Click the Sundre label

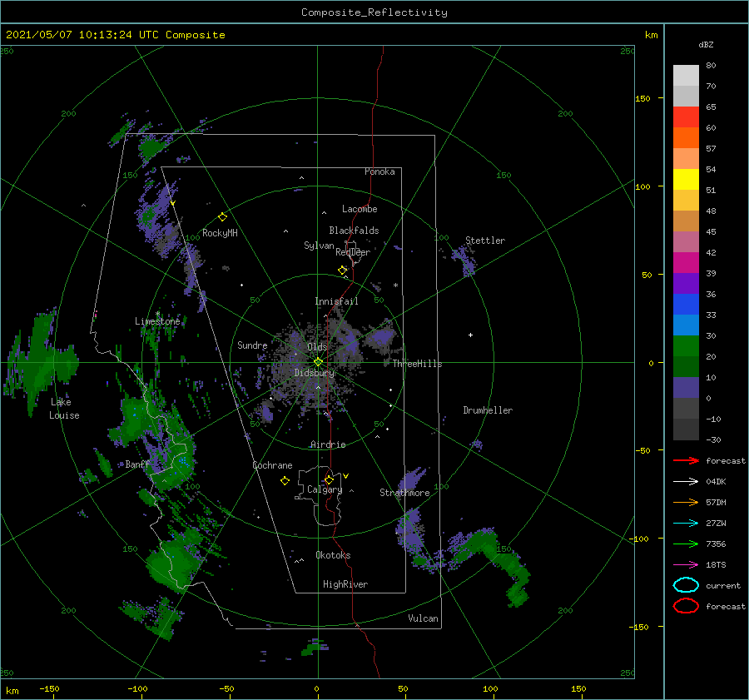click(252, 345)
